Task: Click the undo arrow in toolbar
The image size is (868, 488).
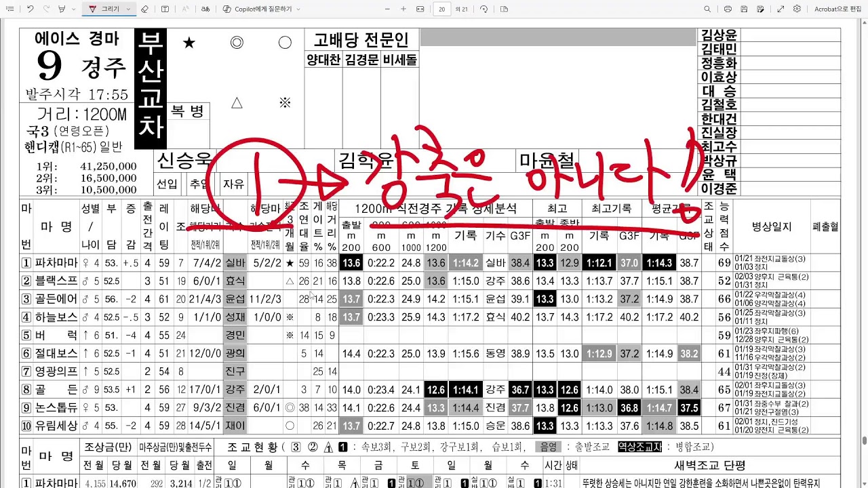Action: (31, 9)
